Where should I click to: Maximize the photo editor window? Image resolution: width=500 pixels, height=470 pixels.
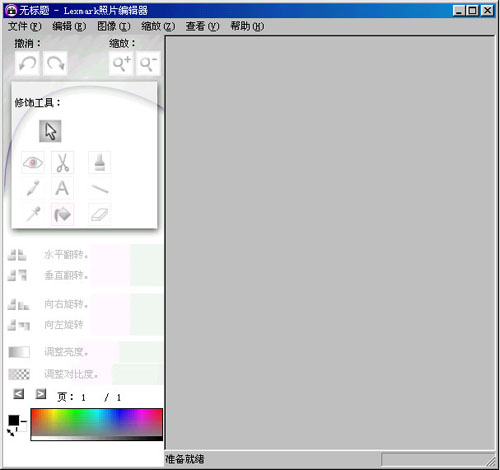pyautogui.click(x=473, y=11)
